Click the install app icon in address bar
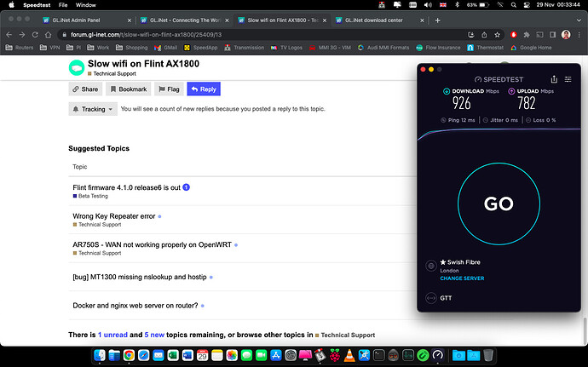588x367 pixels. pyautogui.click(x=471, y=35)
